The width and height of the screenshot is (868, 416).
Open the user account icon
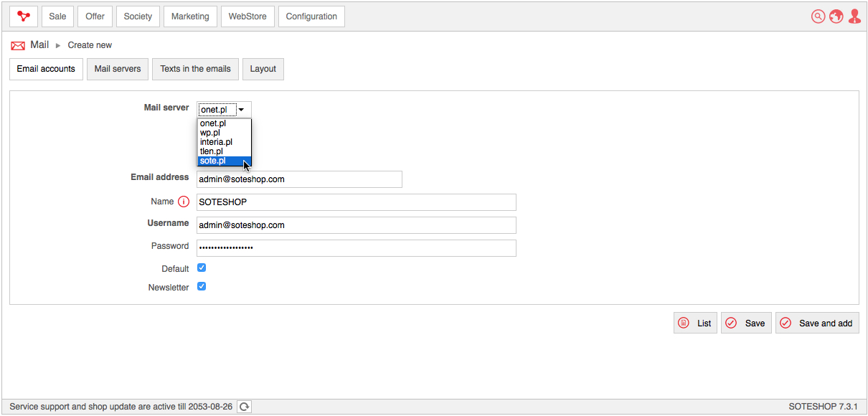854,16
